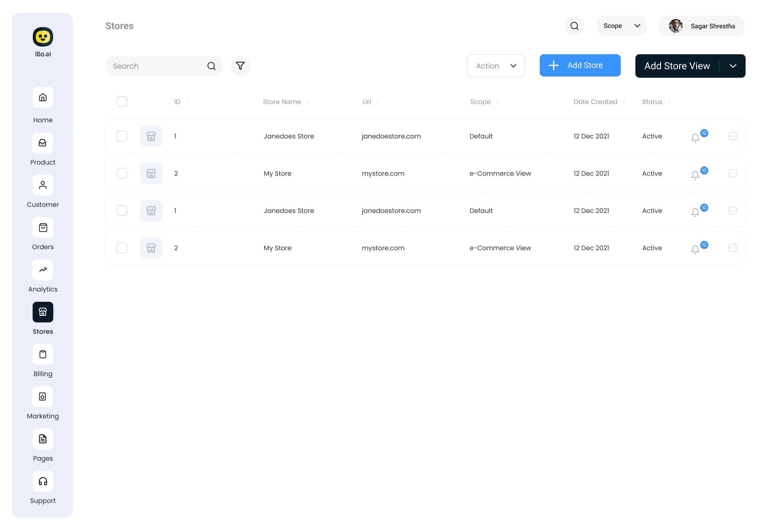Click the Support headphones icon
The width and height of the screenshot is (778, 532).
point(43,481)
